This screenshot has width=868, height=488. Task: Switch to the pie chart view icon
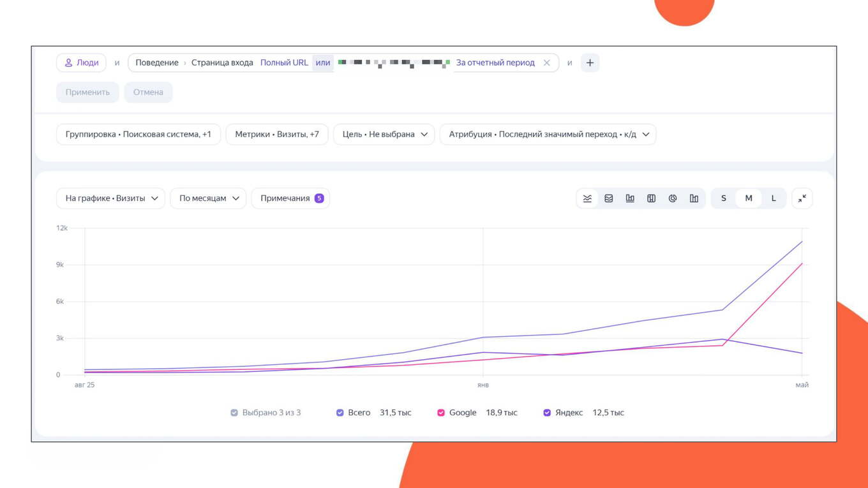point(673,198)
